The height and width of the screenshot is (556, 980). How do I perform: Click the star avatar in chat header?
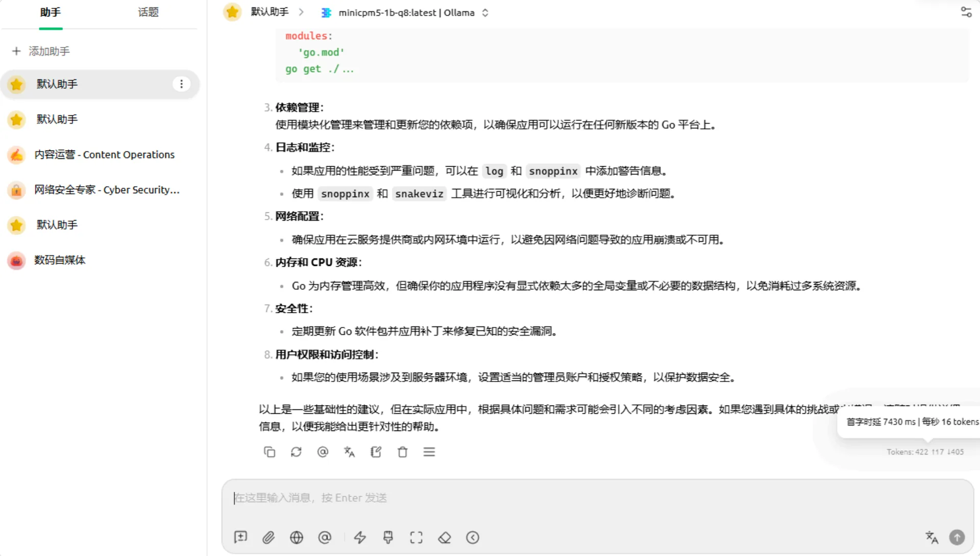[x=232, y=12]
